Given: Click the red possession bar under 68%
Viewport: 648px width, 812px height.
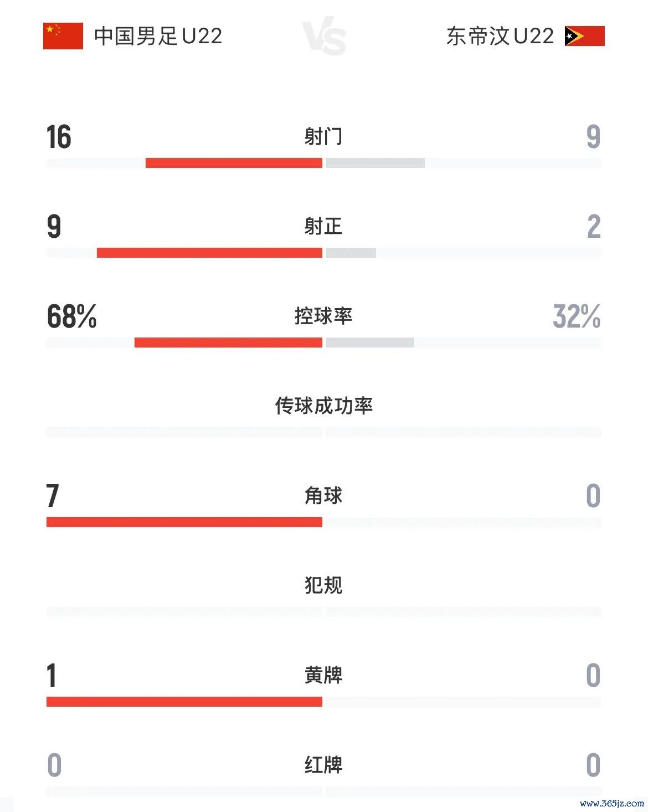Looking at the screenshot, I should pos(228,343).
